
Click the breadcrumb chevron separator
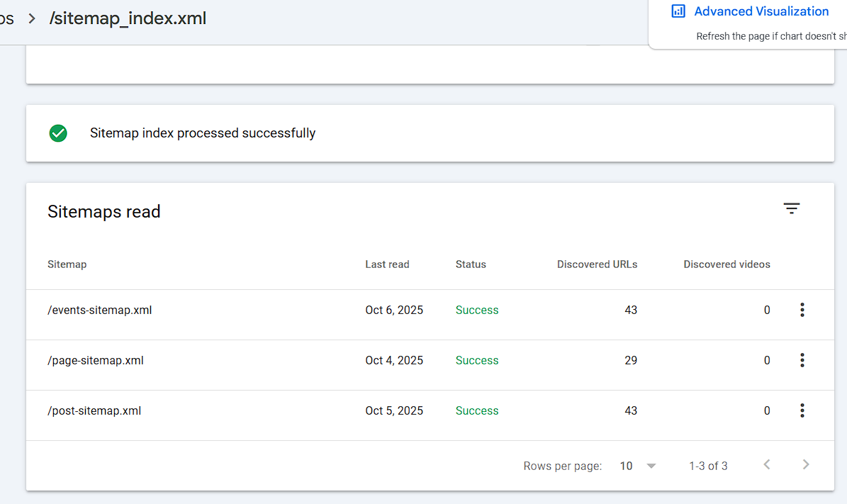tap(32, 18)
